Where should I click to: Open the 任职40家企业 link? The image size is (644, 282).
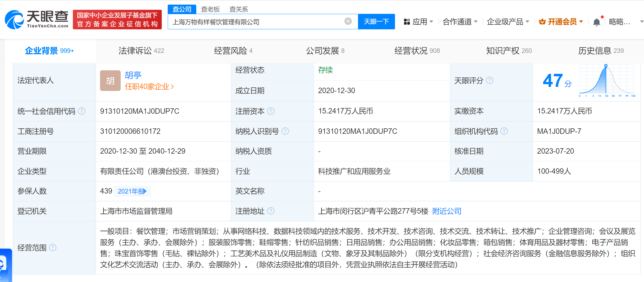(149, 87)
